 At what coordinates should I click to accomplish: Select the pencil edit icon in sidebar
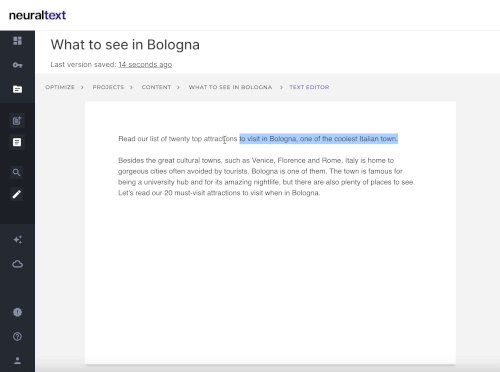click(x=17, y=194)
